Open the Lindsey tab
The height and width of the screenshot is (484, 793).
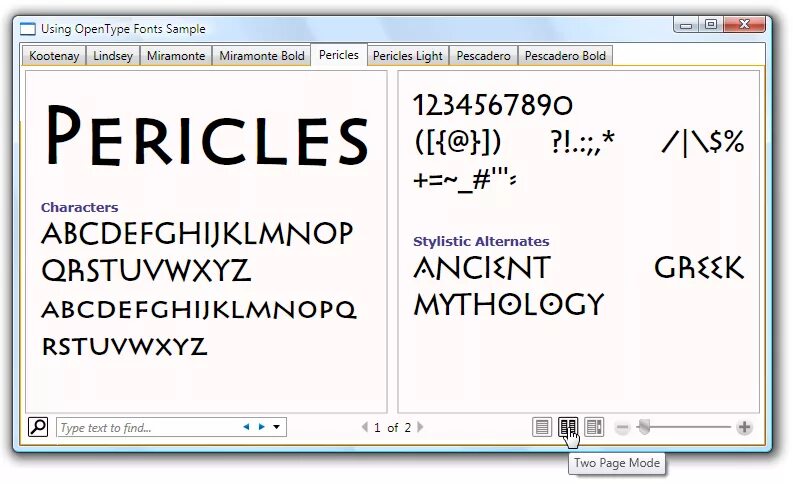(113, 56)
